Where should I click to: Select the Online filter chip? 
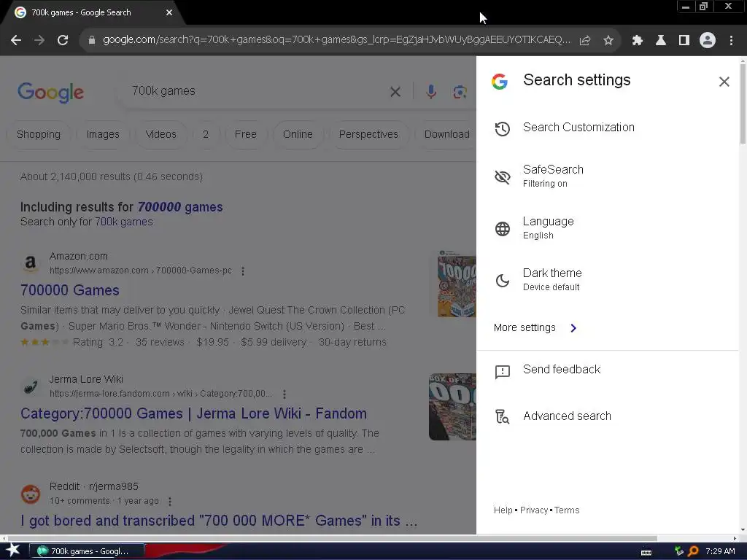point(298,134)
